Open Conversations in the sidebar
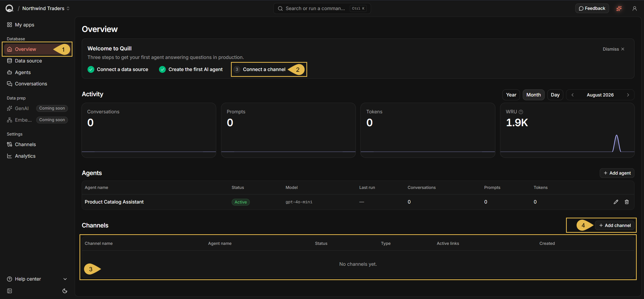The width and height of the screenshot is (644, 299). [x=37, y=84]
